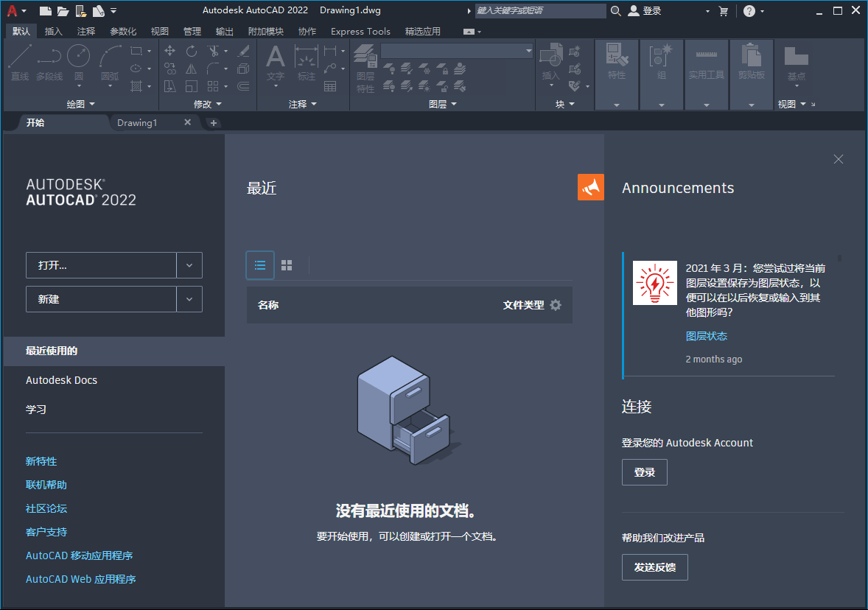The height and width of the screenshot is (610, 868).
Task: Click the Text (文字) tool in the Annotation panel
Action: click(275, 59)
